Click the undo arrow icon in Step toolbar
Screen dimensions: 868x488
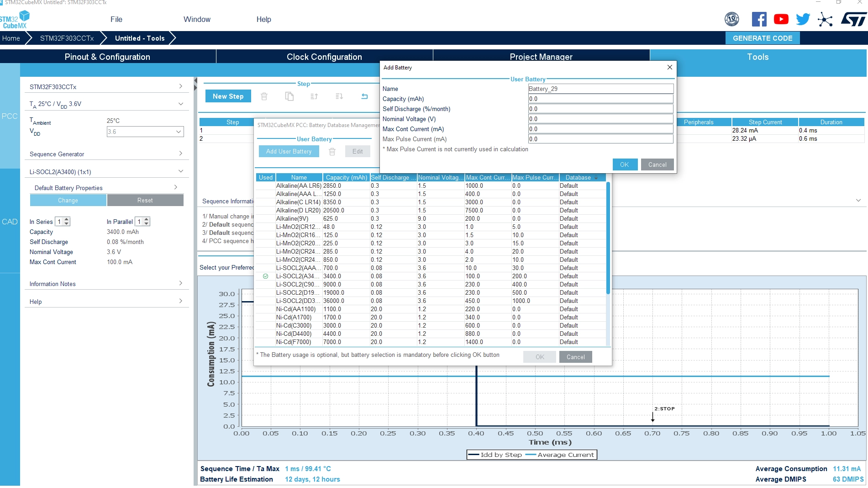(364, 96)
